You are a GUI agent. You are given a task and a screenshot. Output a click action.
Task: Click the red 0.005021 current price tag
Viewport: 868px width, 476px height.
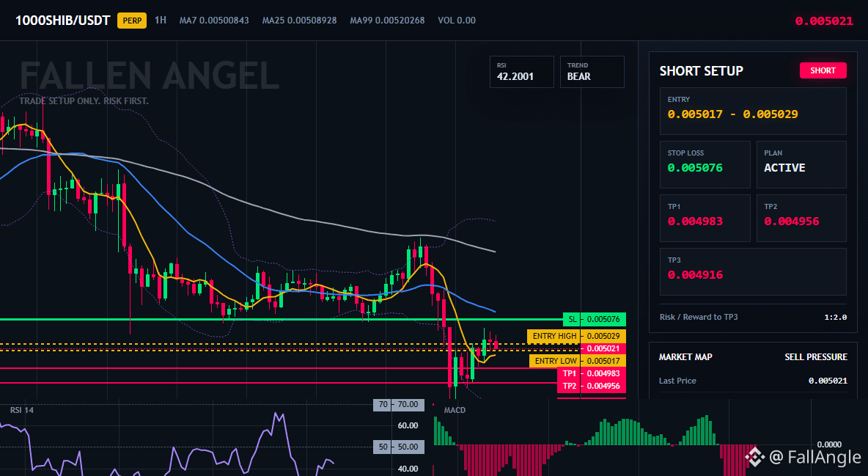(x=603, y=348)
